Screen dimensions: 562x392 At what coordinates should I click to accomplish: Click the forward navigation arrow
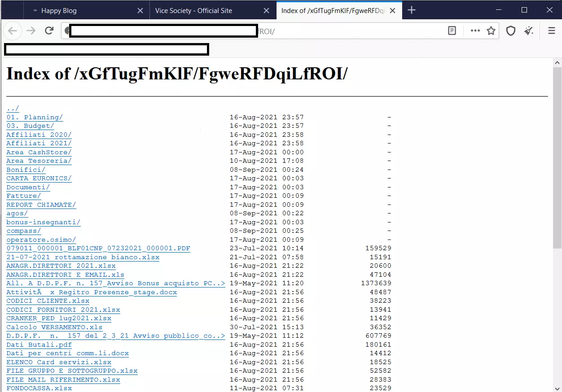point(31,30)
